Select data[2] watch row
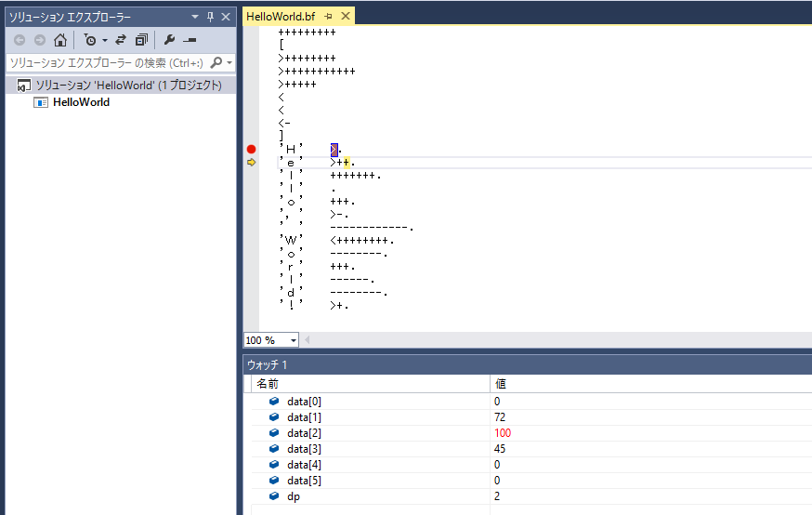The height and width of the screenshot is (515, 812). [531, 433]
